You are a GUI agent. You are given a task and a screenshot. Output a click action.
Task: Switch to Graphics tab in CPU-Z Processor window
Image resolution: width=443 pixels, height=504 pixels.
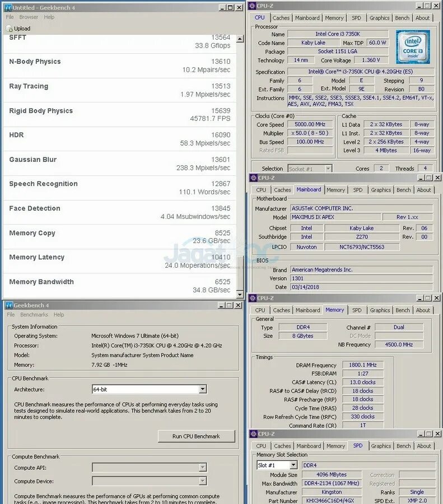click(379, 18)
